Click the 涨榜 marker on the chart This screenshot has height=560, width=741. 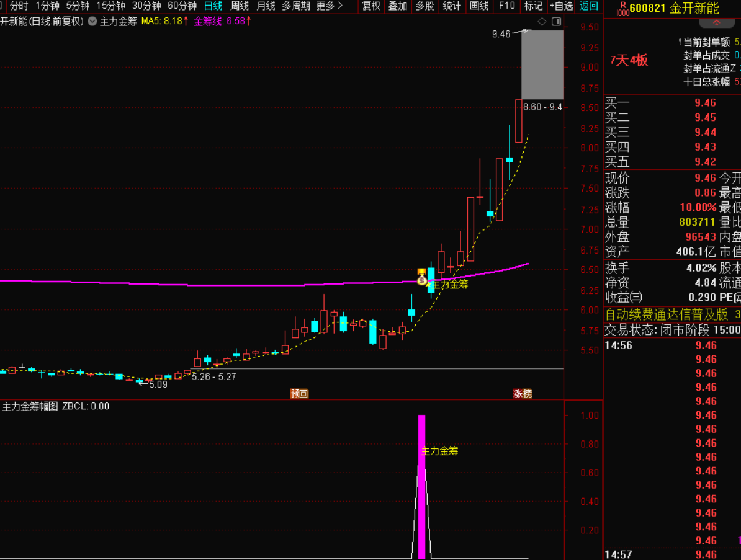pyautogui.click(x=523, y=393)
